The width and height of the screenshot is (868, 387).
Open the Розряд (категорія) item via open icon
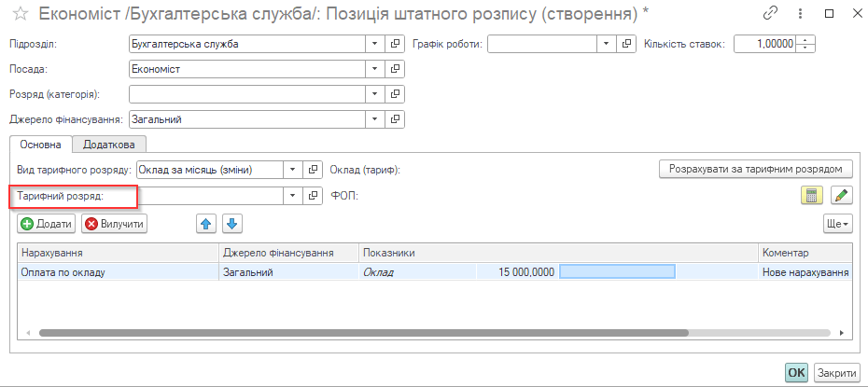click(395, 94)
